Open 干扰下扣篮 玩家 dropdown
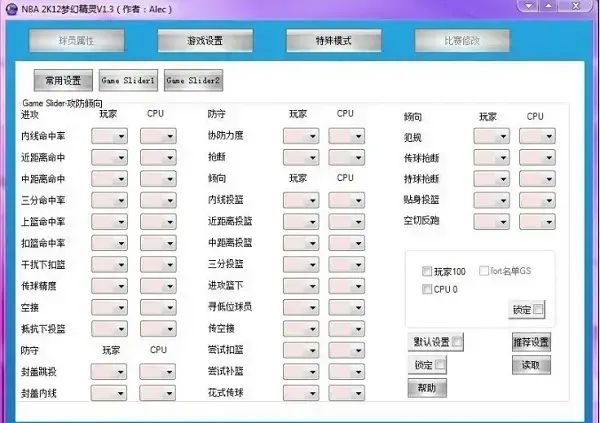The height and width of the screenshot is (423, 600). point(109,265)
